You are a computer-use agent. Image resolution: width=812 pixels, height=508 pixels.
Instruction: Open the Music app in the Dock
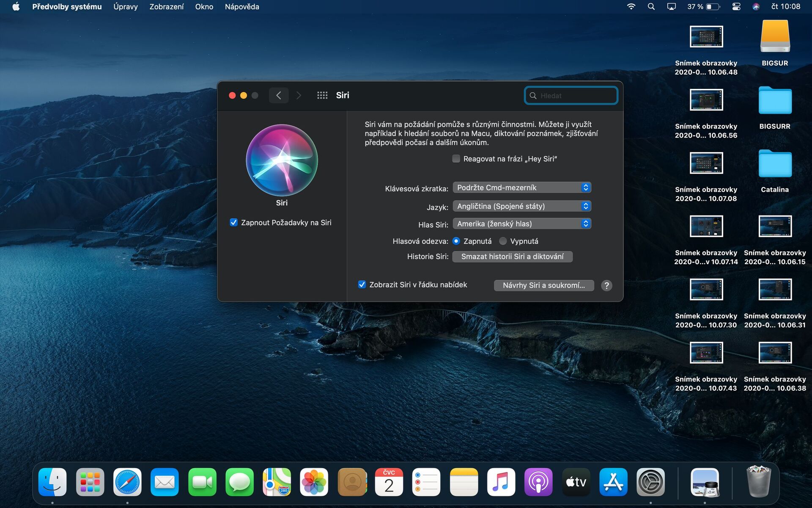click(x=501, y=482)
